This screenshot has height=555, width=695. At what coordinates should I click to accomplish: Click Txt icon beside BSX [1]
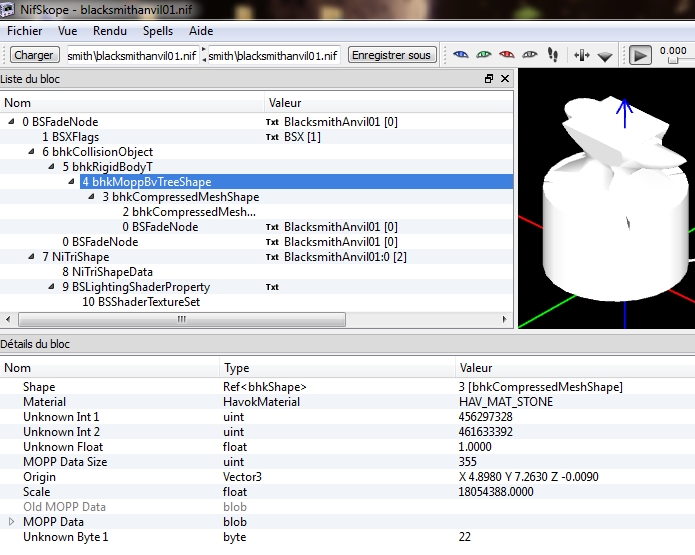pos(272,137)
